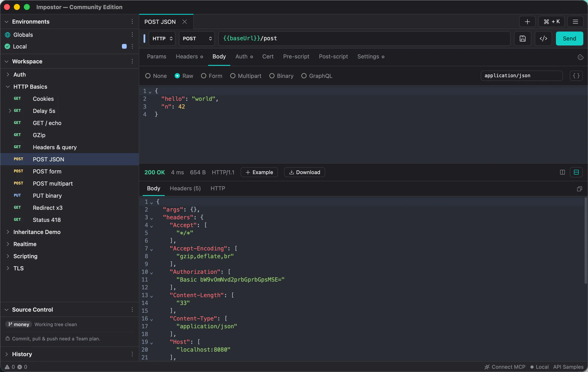Screen dimensions: 588x372
Task: Click the Local environment blue color swatch
Action: click(124, 46)
